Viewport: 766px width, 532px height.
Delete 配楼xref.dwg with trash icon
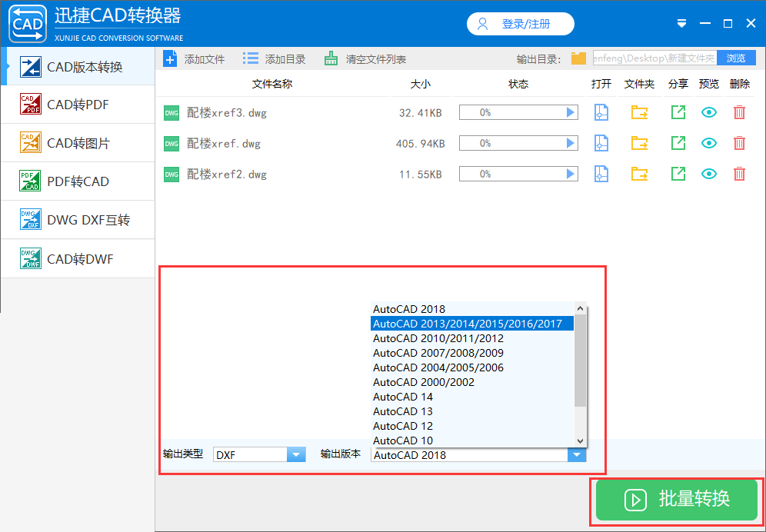coord(739,143)
